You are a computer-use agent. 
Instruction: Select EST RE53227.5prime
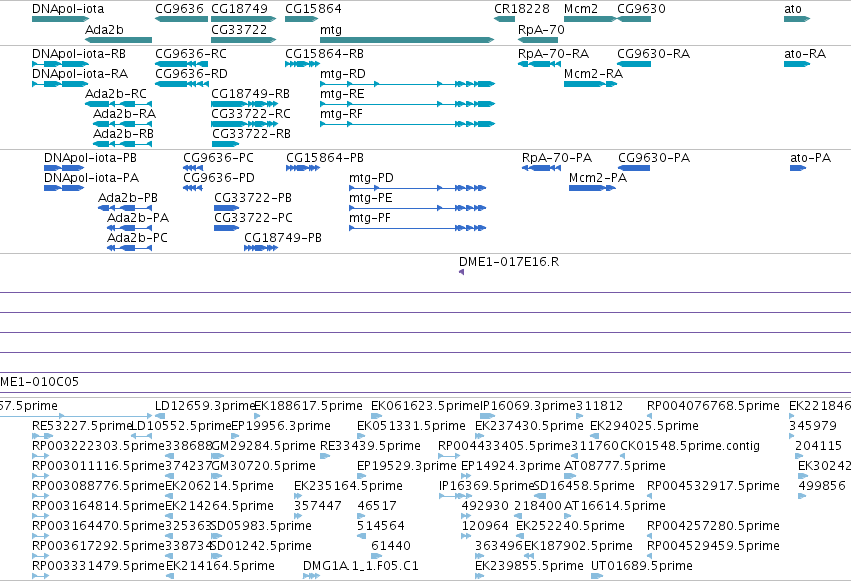[x=42, y=436]
